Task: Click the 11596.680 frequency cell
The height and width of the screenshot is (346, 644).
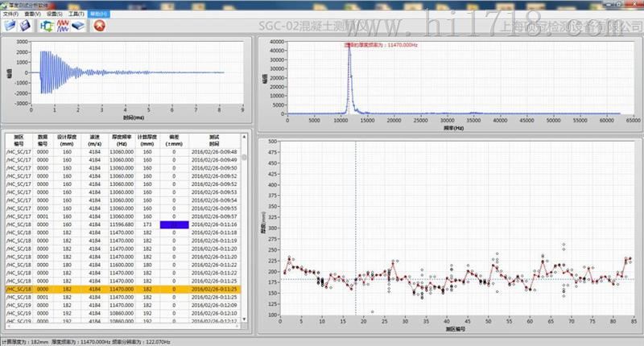Action: pyautogui.click(x=122, y=225)
